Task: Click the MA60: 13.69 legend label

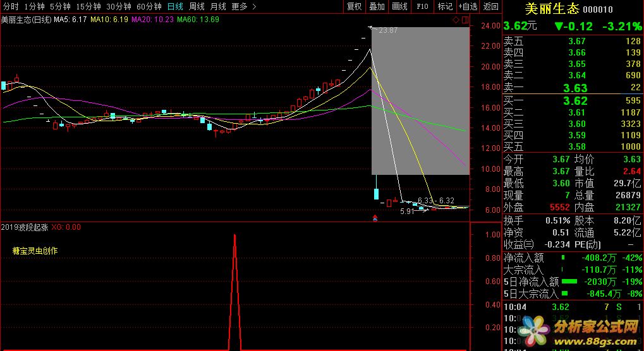Action: pos(198,20)
